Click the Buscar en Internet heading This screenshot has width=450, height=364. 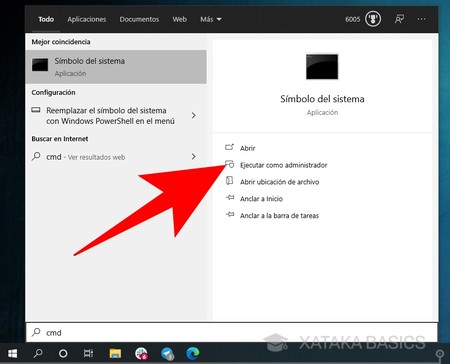click(60, 139)
